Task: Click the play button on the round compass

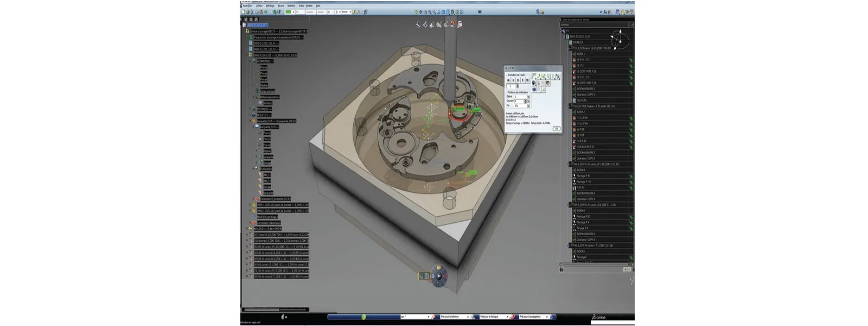Action: [439, 276]
